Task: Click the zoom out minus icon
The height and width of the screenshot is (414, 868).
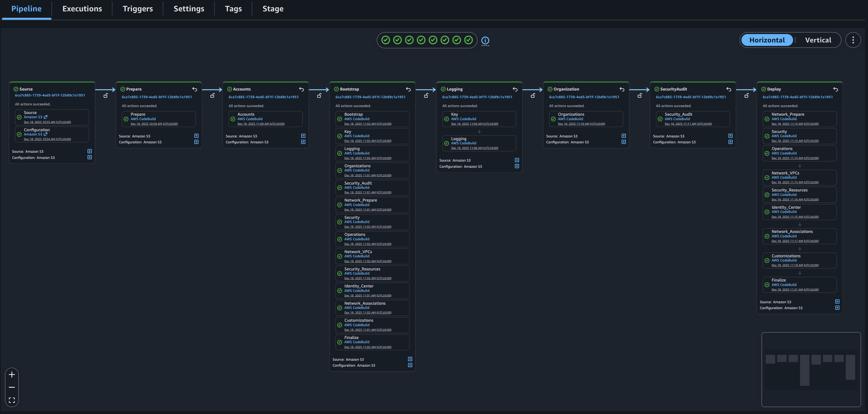Action: click(12, 387)
